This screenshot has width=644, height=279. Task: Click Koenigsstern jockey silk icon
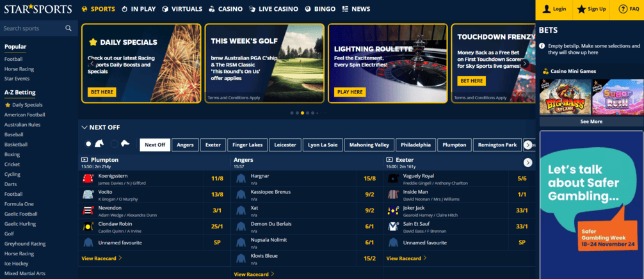[x=88, y=179]
